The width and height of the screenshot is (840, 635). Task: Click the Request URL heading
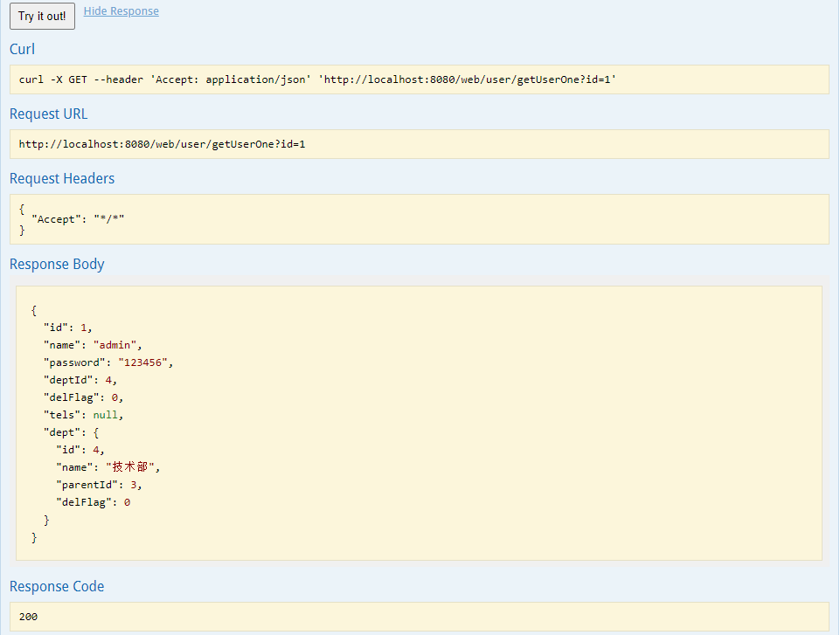48,114
